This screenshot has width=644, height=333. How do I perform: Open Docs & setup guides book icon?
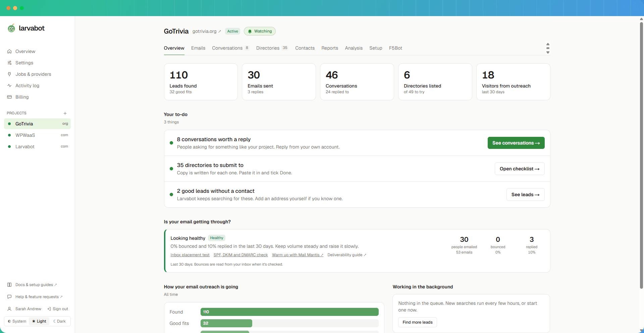(x=9, y=285)
